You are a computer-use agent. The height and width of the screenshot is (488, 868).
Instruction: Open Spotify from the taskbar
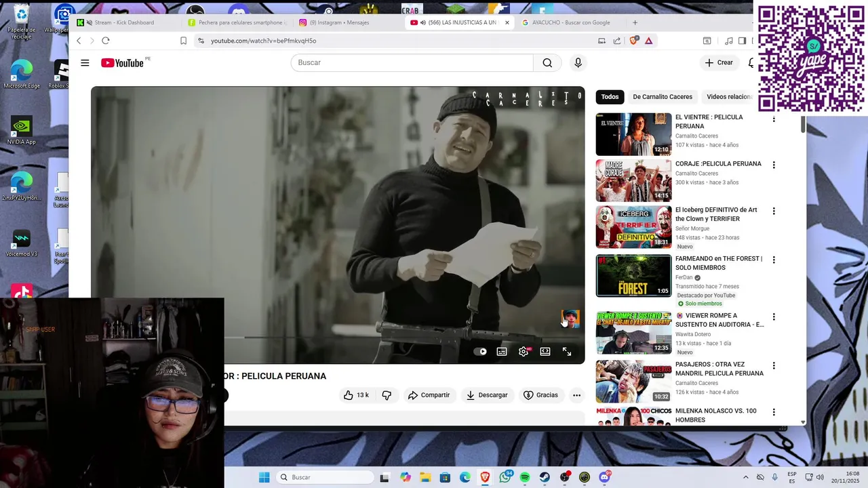pyautogui.click(x=525, y=477)
